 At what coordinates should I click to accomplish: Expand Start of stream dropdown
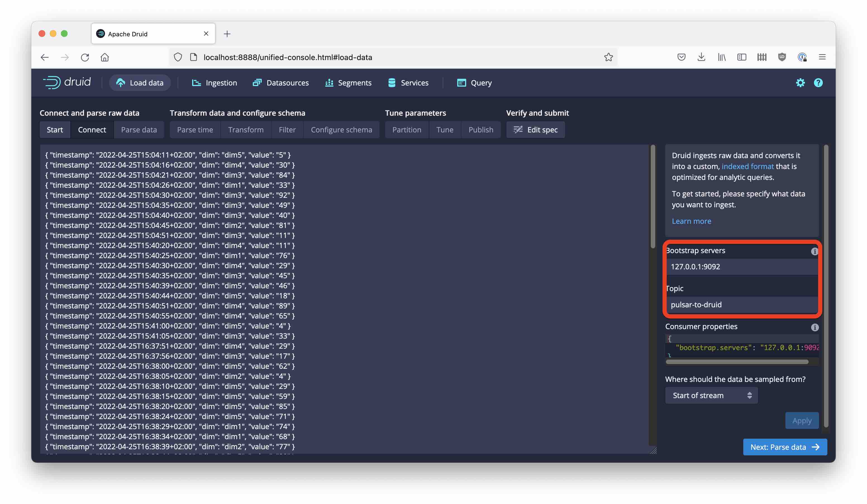tap(711, 395)
